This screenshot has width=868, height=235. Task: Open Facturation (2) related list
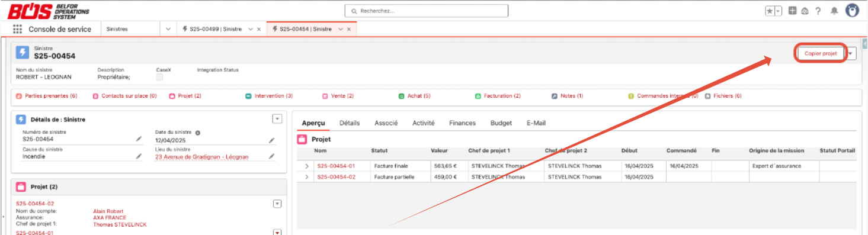click(x=502, y=96)
